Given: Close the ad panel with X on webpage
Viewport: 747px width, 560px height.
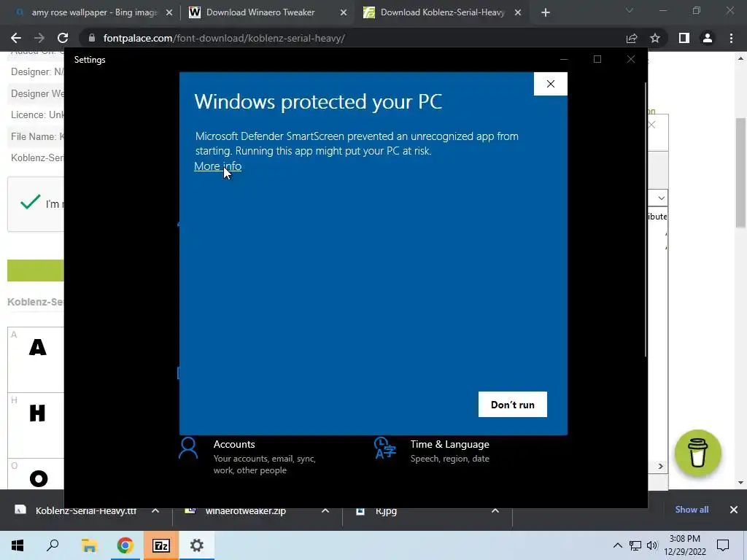Looking at the screenshot, I should [x=652, y=125].
